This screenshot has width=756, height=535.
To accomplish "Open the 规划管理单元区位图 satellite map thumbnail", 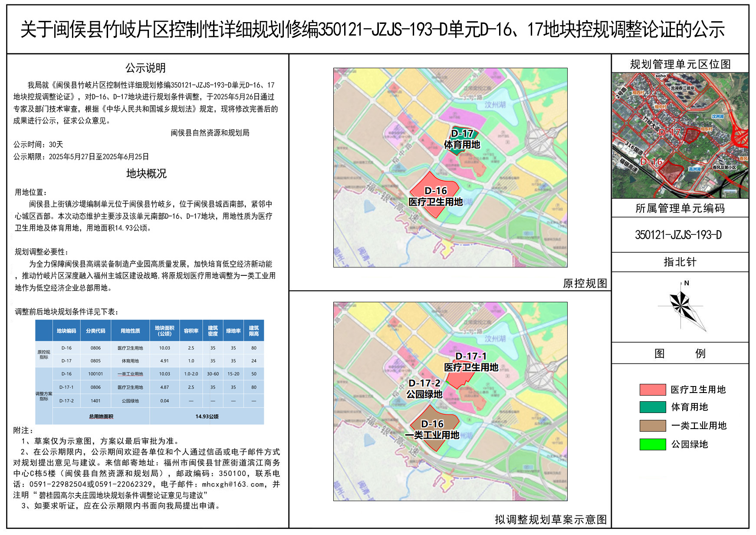I will pyautogui.click(x=680, y=135).
